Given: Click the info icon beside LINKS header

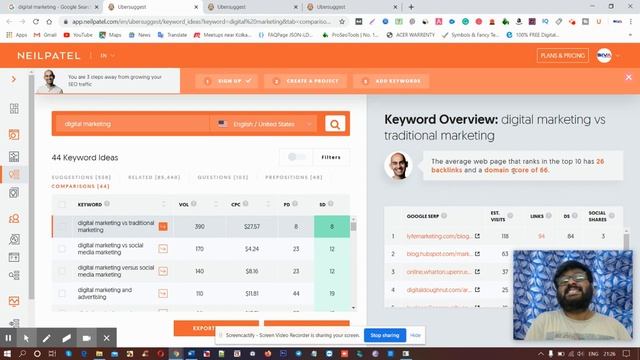Looking at the screenshot, I should click(549, 216).
